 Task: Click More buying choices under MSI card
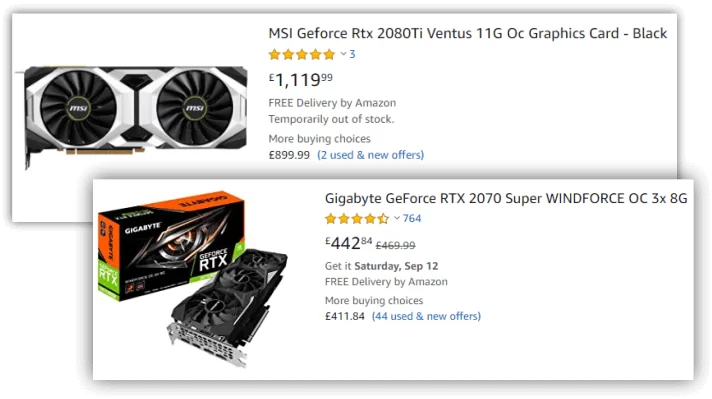click(x=319, y=138)
